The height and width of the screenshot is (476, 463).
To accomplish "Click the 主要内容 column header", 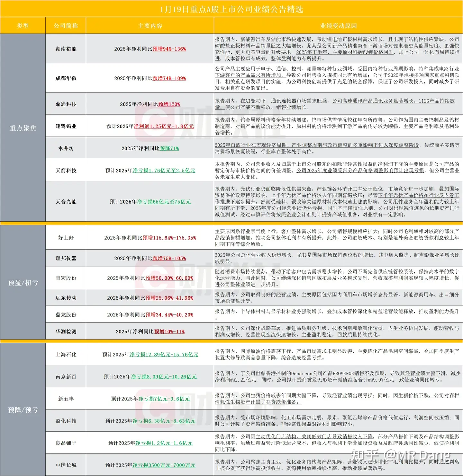I will click(150, 26).
